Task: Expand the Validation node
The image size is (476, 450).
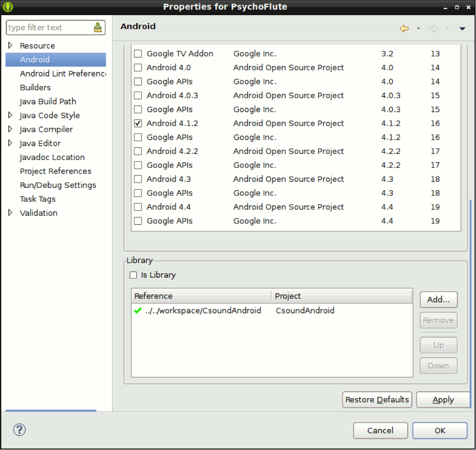Action: coord(11,213)
